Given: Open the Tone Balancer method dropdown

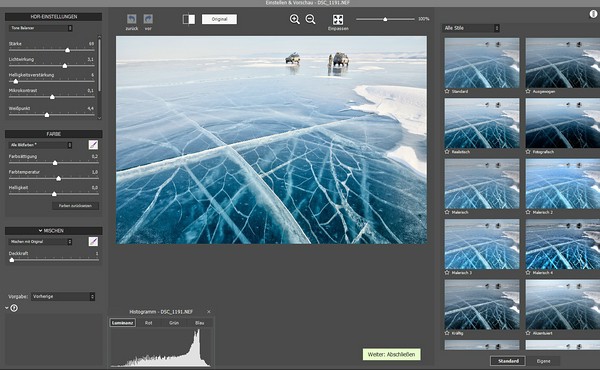Looking at the screenshot, I should [41, 28].
